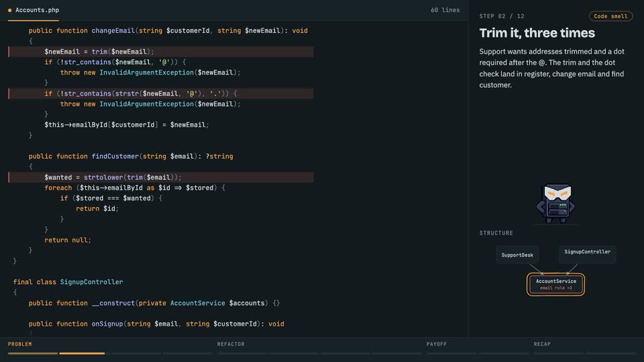Click the 'return $id;' line
644x362 pixels.
point(97,208)
